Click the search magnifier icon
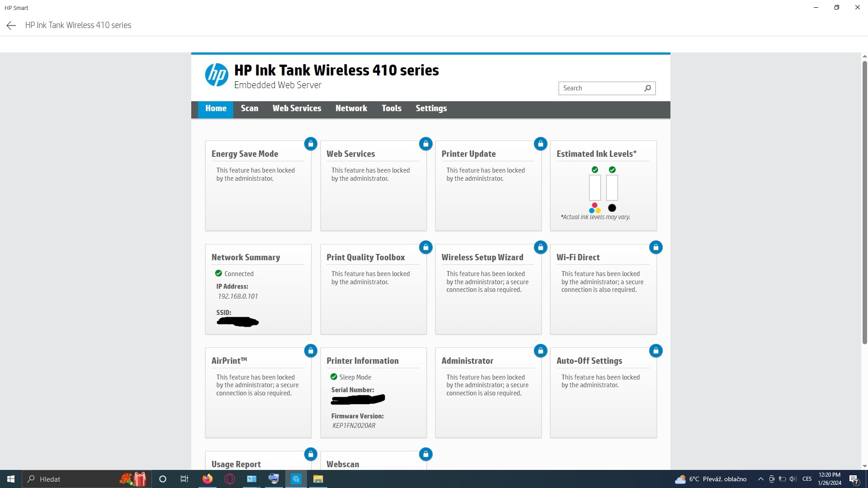868x488 pixels. point(647,88)
